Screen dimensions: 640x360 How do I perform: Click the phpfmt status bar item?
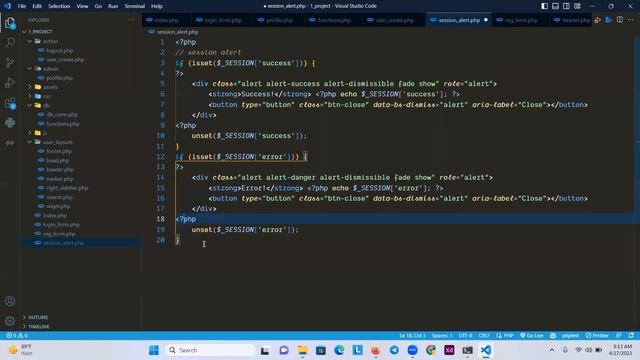pyautogui.click(x=570, y=336)
